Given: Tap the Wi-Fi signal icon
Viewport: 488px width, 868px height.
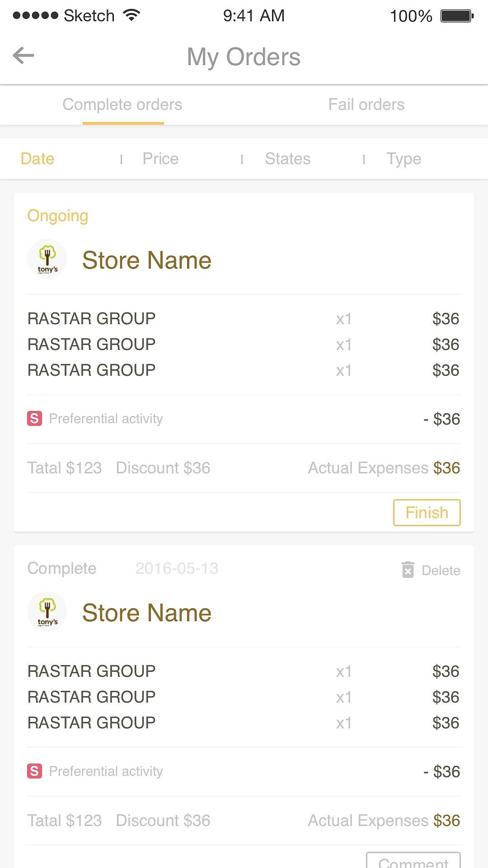Looking at the screenshot, I should pos(131,15).
